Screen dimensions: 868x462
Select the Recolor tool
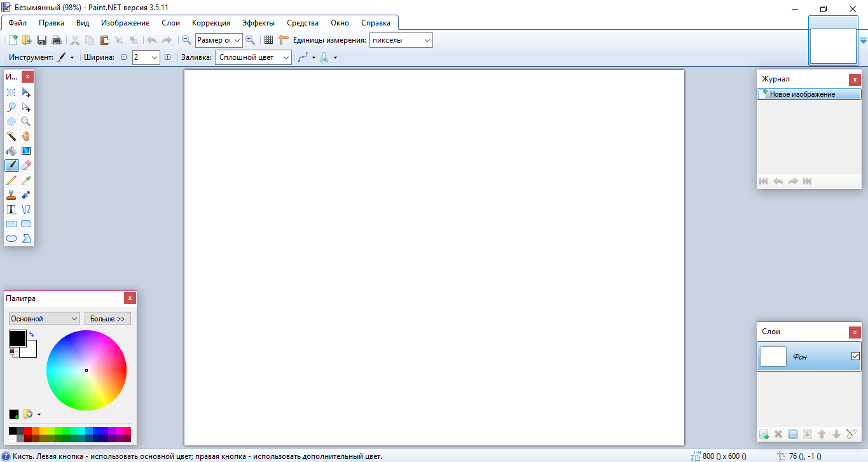click(26, 195)
